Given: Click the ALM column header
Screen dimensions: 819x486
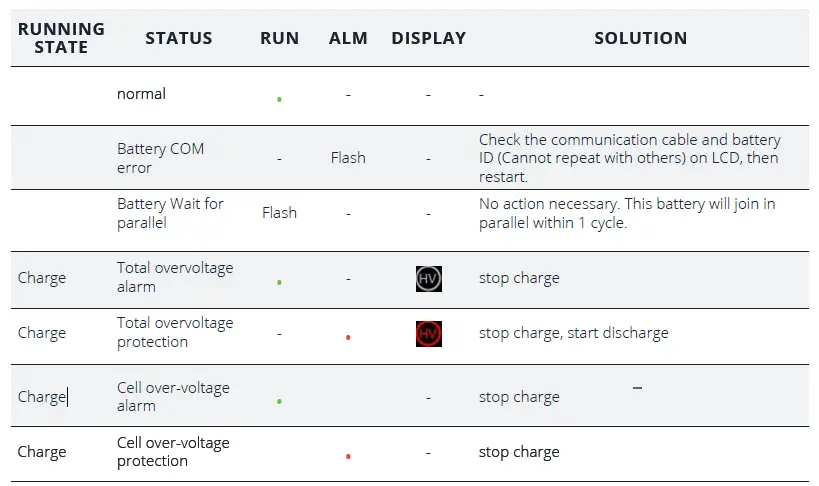Looking at the screenshot, I should [x=348, y=38].
